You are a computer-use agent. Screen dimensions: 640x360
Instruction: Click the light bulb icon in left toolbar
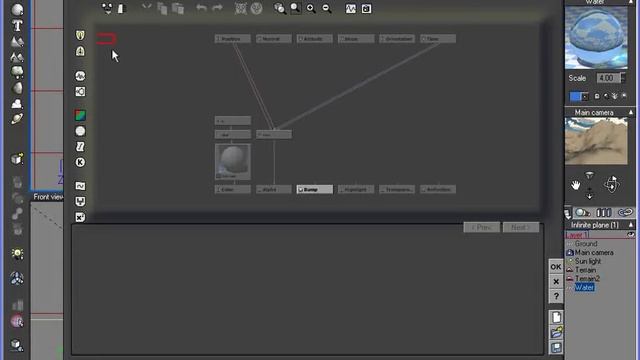pyautogui.click(x=17, y=254)
